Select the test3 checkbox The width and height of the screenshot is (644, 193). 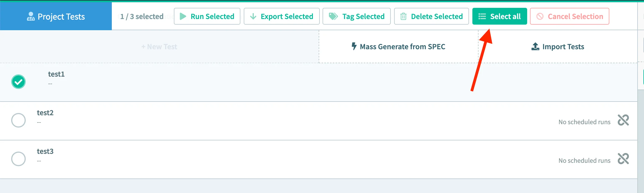[x=18, y=159]
